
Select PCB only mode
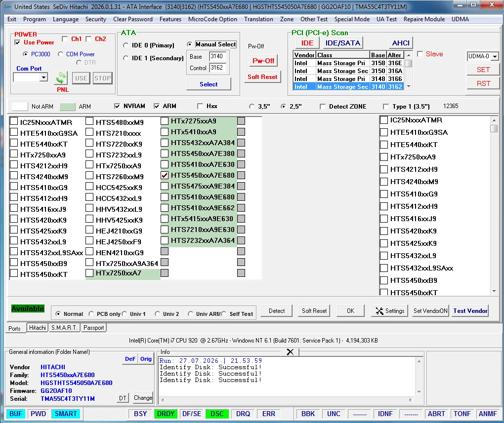(x=91, y=313)
